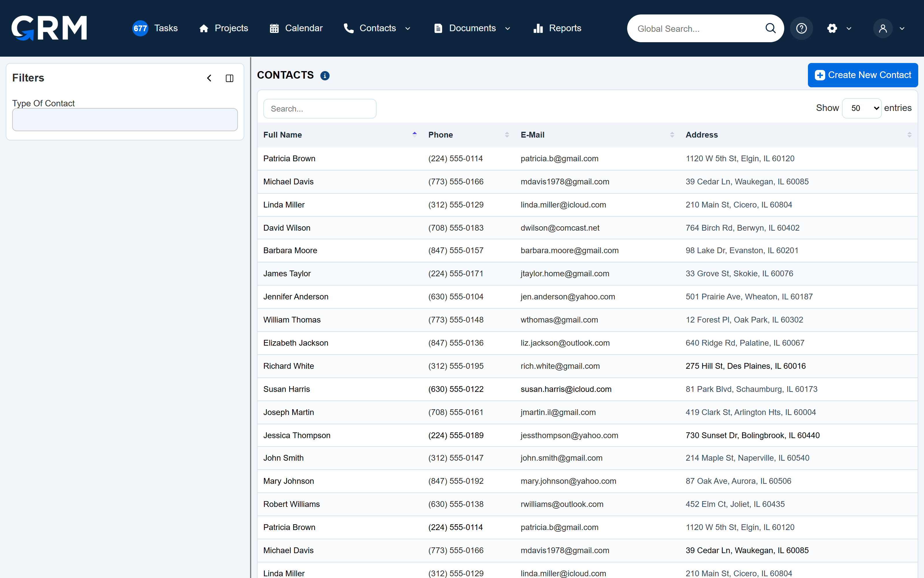Click Jessica Thompson's name

(x=297, y=435)
